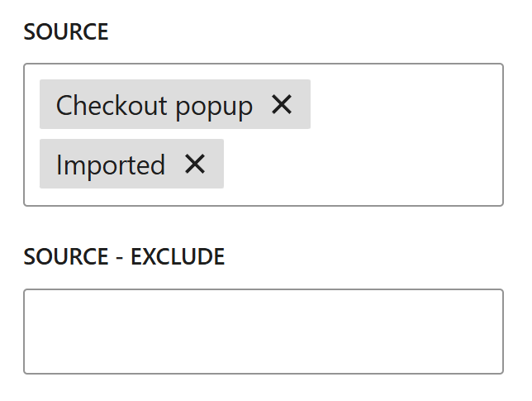Remove the Imported tag
The width and height of the screenshot is (532, 401).
point(195,164)
